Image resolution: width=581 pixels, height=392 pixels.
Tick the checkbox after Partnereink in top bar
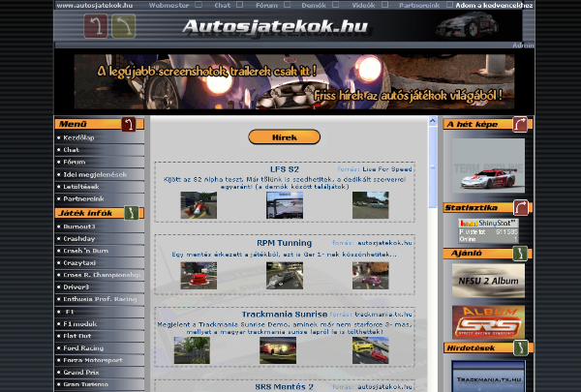(449, 5)
